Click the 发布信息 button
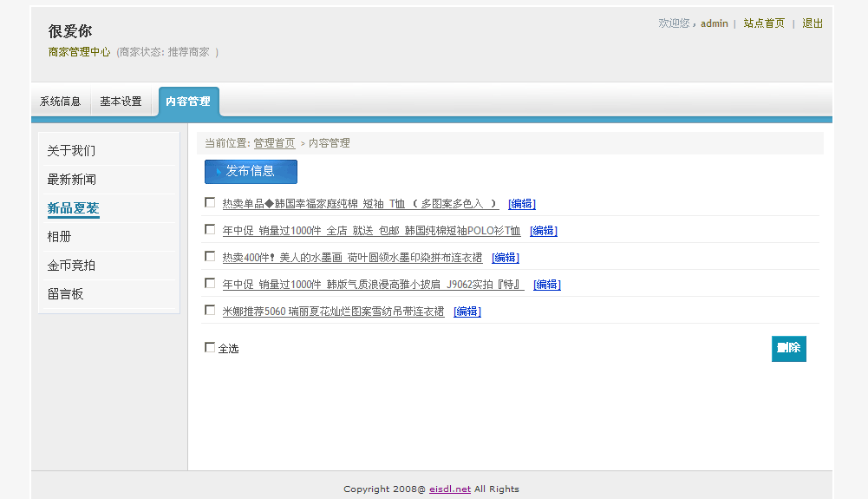 pos(251,172)
